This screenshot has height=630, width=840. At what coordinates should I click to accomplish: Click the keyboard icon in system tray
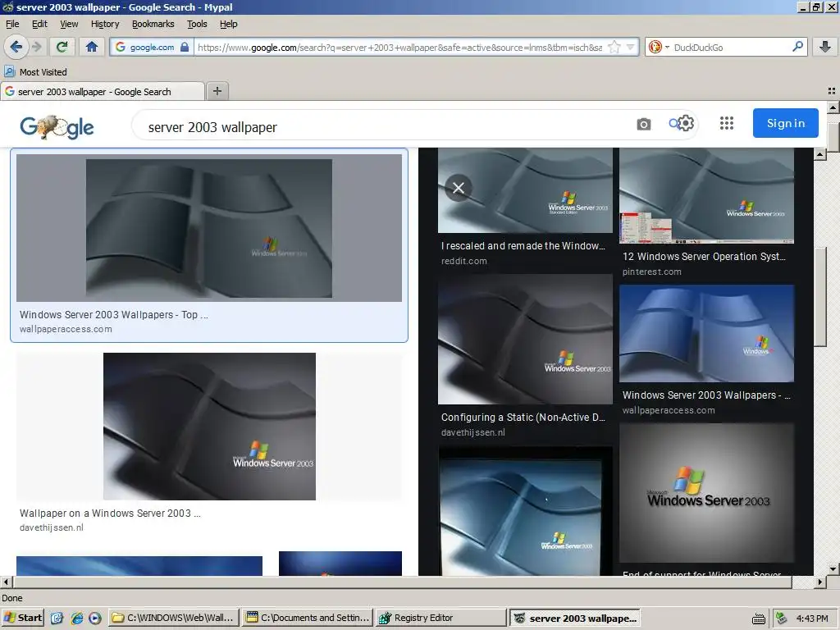[759, 619]
